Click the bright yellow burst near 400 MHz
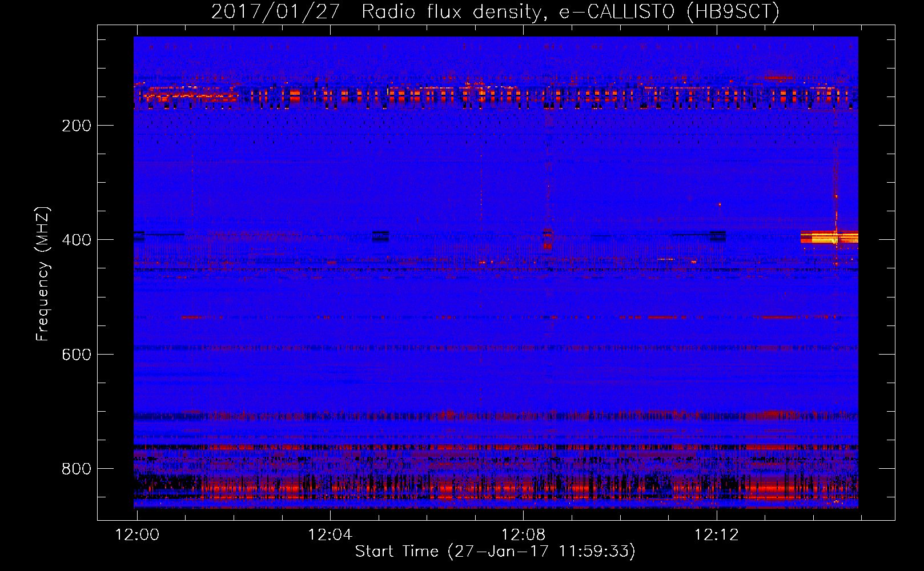 click(x=829, y=237)
